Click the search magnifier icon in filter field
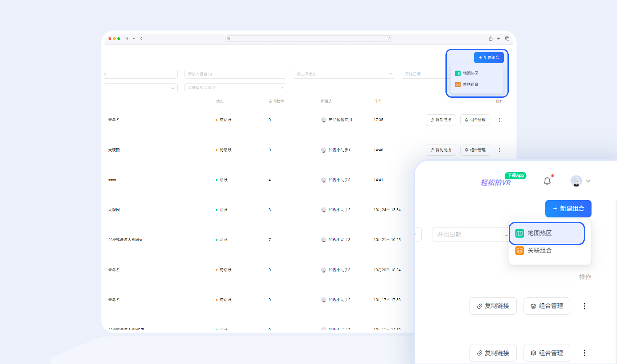The height and width of the screenshot is (364, 617). click(172, 88)
